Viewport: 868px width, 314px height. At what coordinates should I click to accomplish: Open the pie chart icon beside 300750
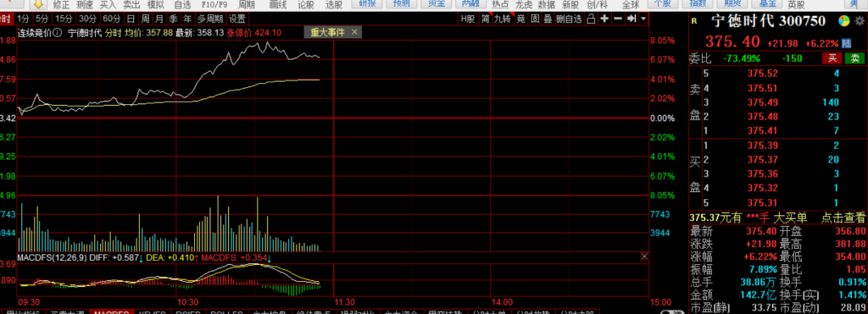(x=843, y=21)
